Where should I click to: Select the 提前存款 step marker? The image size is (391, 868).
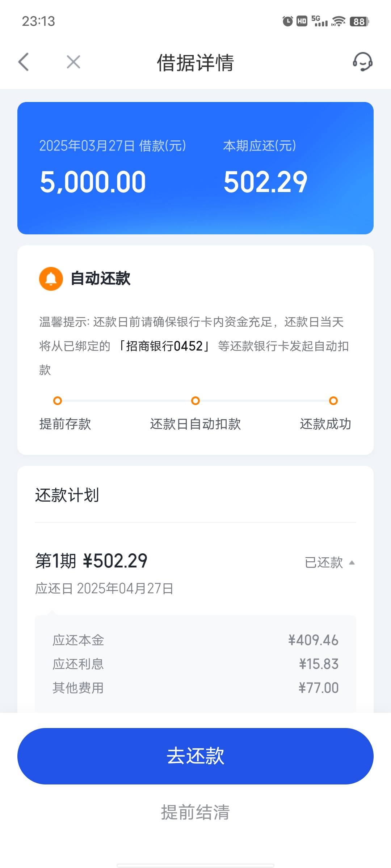(58, 401)
